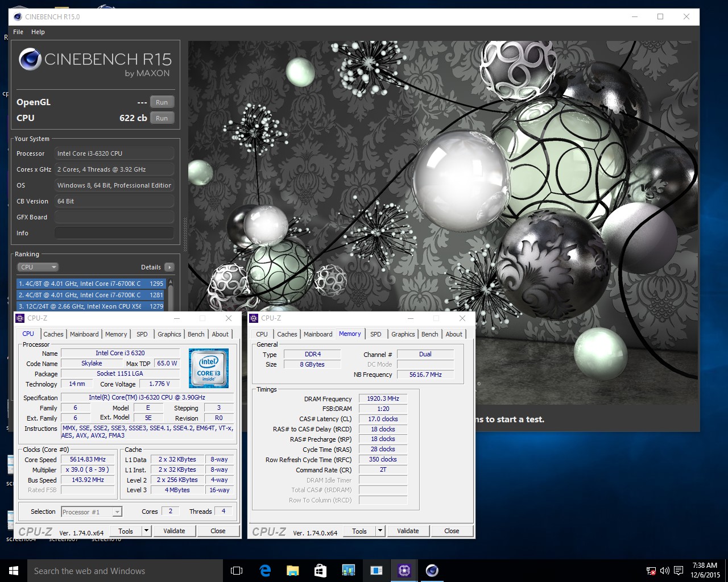Image resolution: width=728 pixels, height=582 pixels.
Task: Click Multiplier value x 39.0 (8 - 39)
Action: 88,469
